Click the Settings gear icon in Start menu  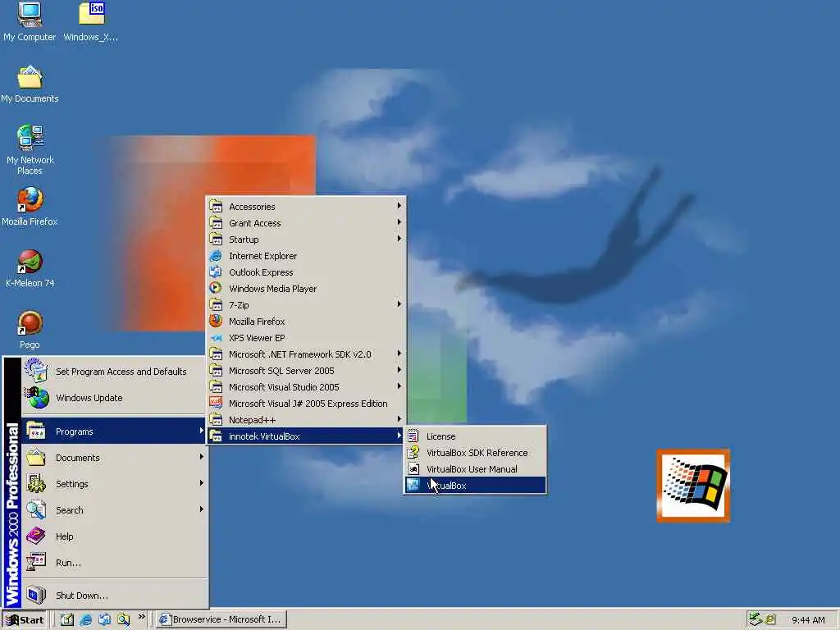[36, 483]
